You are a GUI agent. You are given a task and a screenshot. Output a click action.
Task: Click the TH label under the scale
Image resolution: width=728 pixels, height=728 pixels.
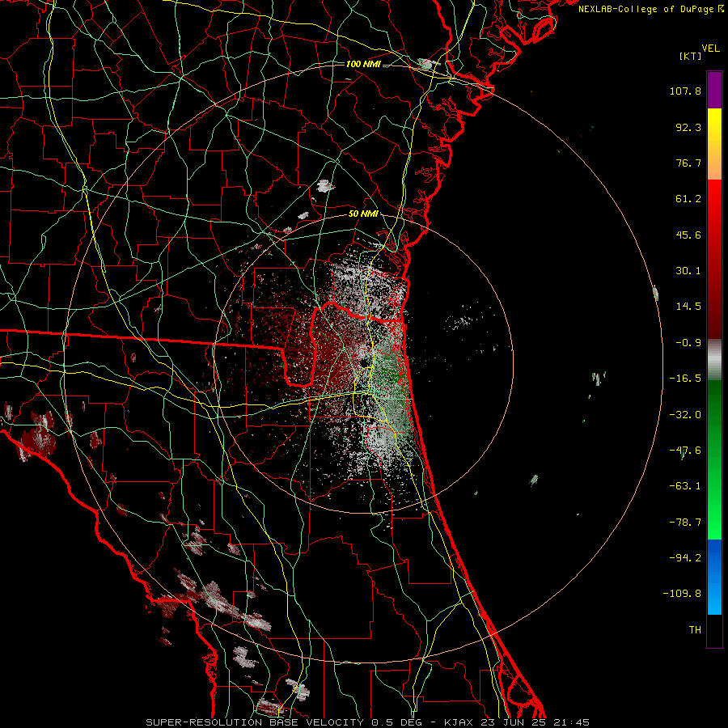(695, 630)
